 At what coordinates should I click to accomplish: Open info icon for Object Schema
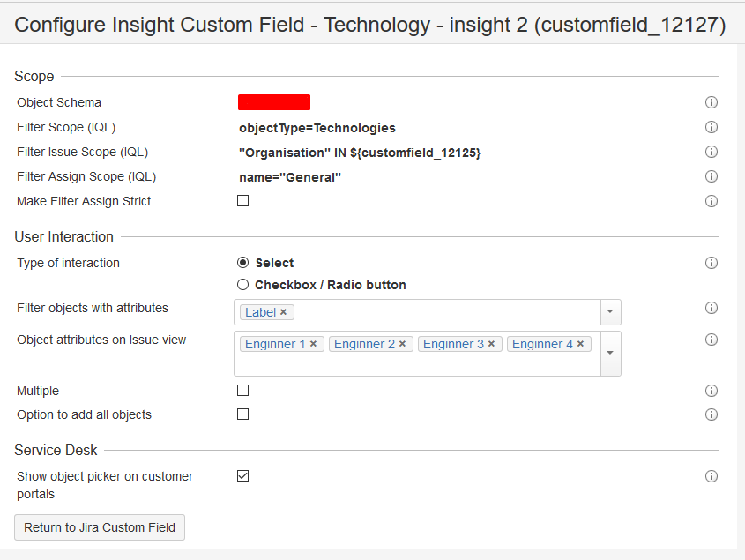(711, 102)
